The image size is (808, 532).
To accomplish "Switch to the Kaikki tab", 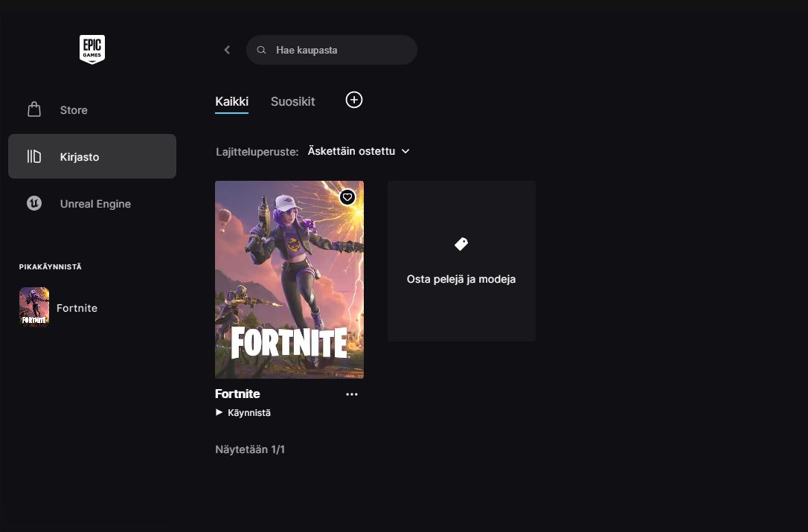I will point(232,101).
